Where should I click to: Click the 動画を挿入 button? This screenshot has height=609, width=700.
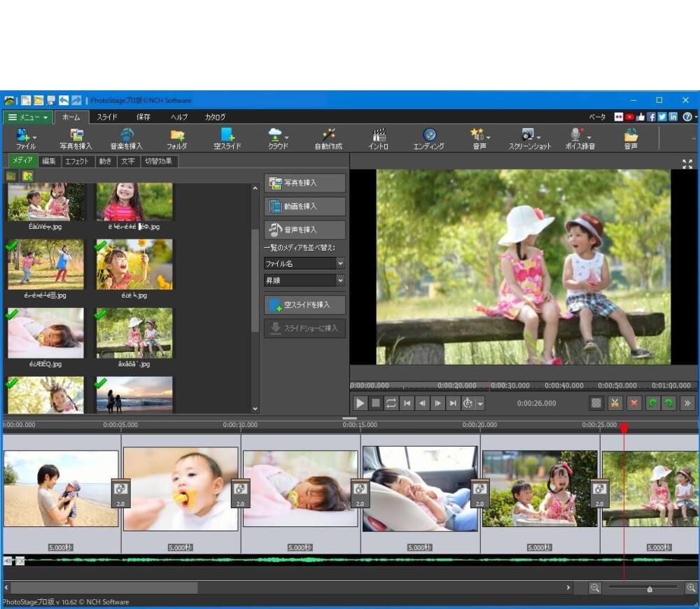[x=304, y=206]
